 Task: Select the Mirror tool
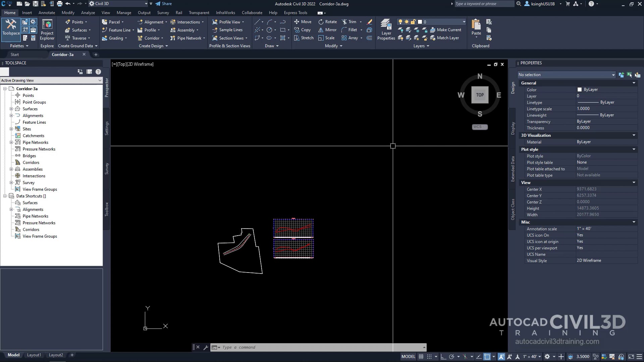point(327,30)
